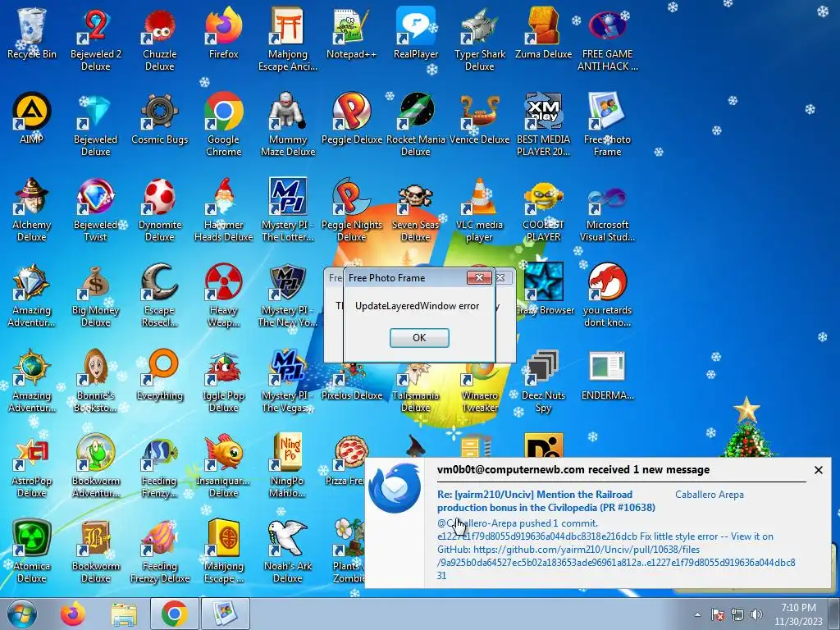Screen dimensions: 840x630
Task: Select message preview text with GitHub URL
Action: pos(616,549)
